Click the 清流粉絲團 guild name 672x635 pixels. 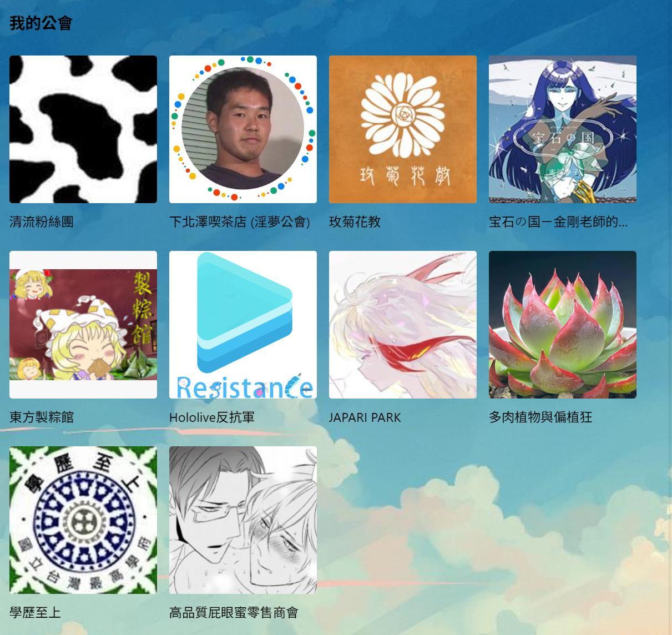(x=42, y=222)
